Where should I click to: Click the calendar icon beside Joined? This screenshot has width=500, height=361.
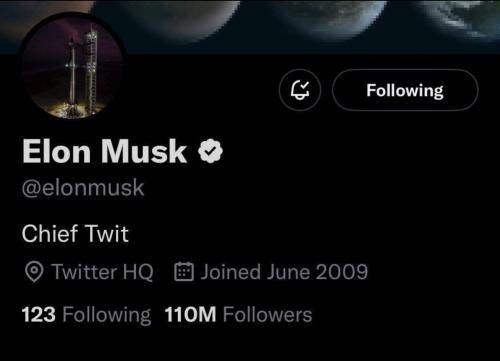pyautogui.click(x=184, y=272)
